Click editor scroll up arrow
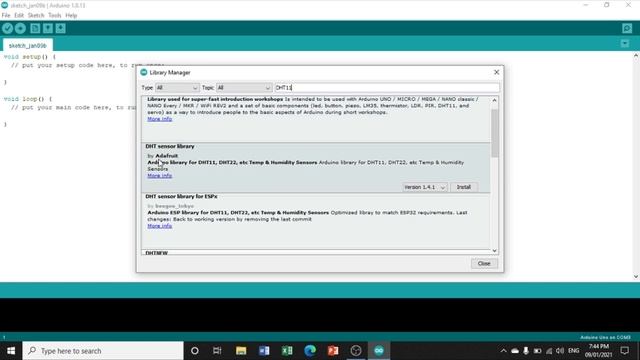This screenshot has width=640, height=360. click(x=636, y=56)
